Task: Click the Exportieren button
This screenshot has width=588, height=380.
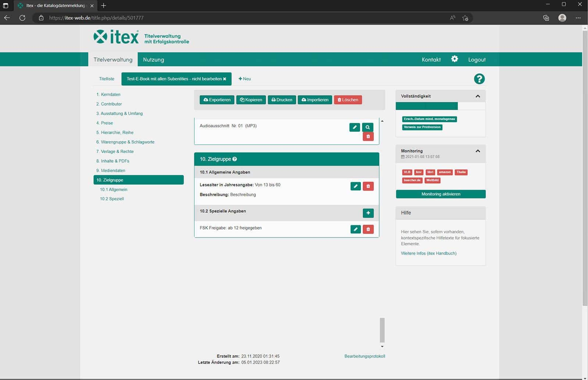Action: (x=217, y=100)
